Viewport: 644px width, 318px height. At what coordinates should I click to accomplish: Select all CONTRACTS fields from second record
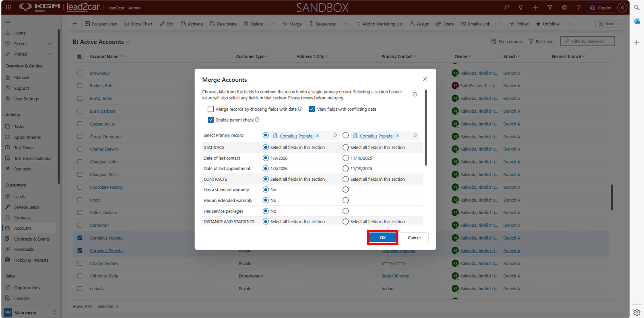coord(345,179)
